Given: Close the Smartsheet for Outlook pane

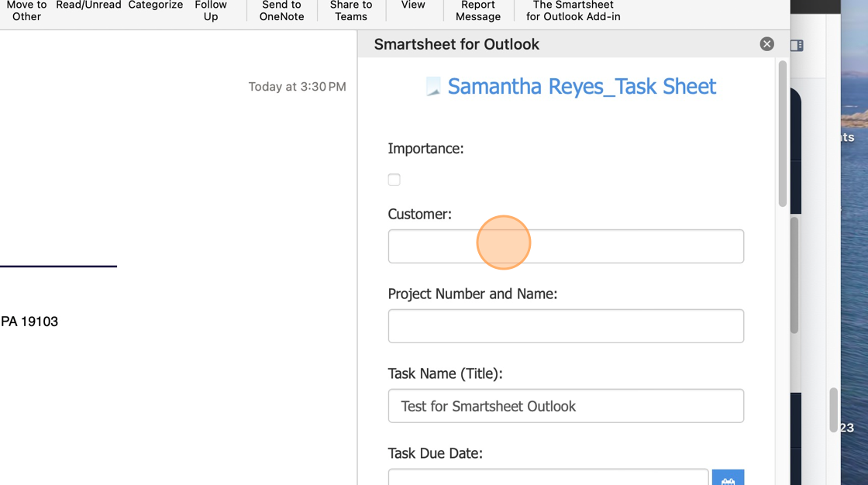Looking at the screenshot, I should pyautogui.click(x=766, y=44).
